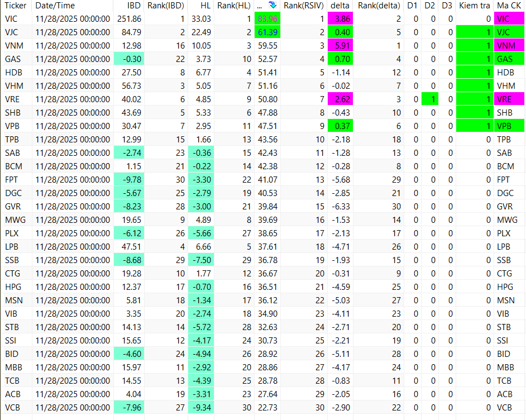Click the green D2 cell in VRE row
The height and width of the screenshot is (420, 526).
tap(430, 99)
